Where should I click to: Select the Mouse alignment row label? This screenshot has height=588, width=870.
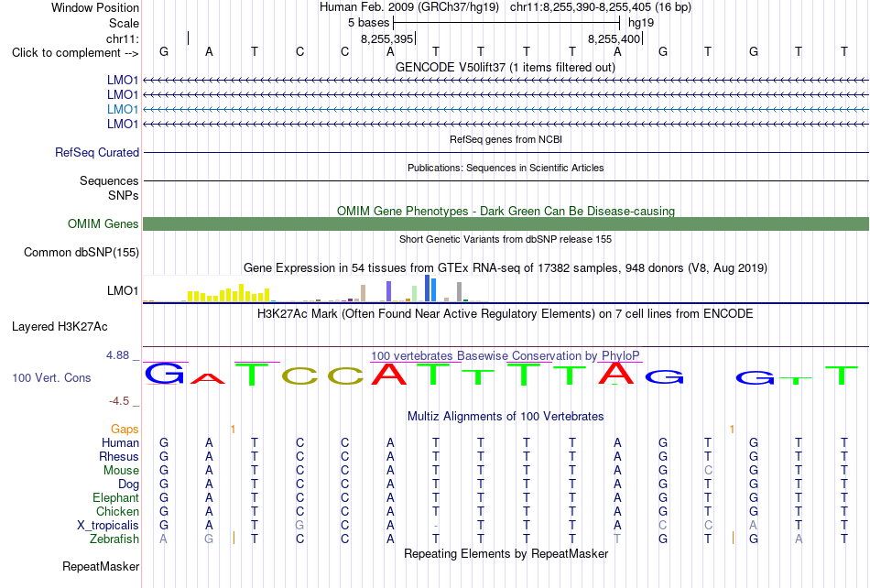pyautogui.click(x=121, y=471)
